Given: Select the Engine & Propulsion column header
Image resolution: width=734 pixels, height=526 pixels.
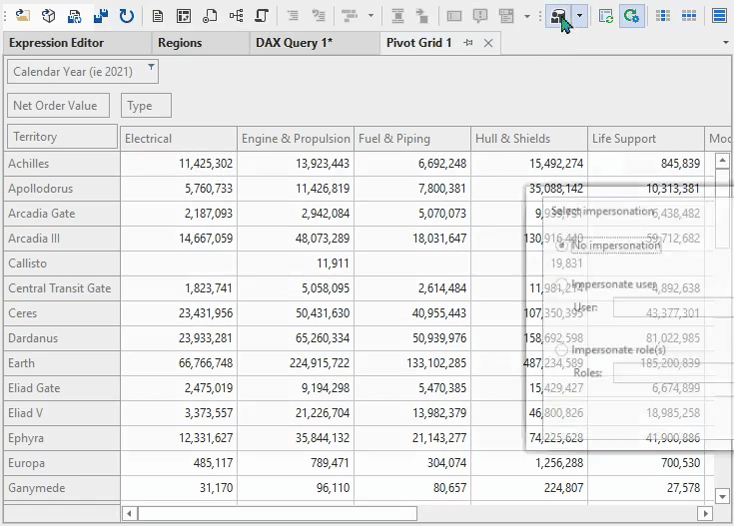Looking at the screenshot, I should (x=296, y=139).
